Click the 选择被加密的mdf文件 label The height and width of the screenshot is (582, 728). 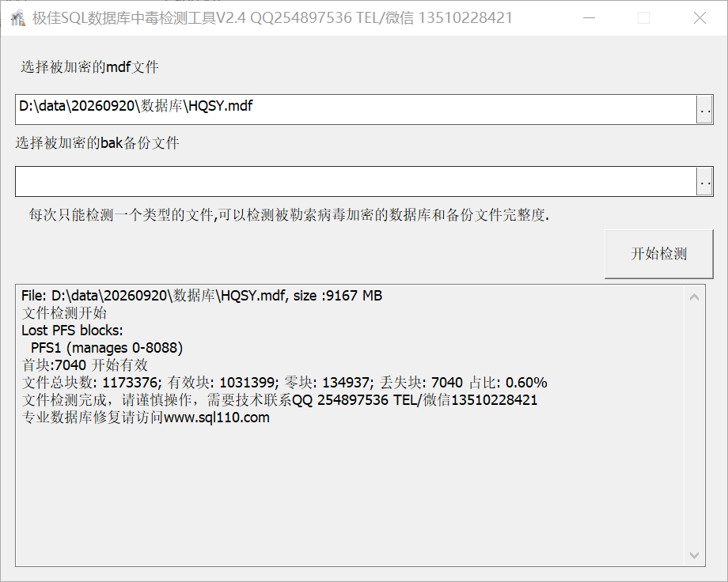[89, 67]
